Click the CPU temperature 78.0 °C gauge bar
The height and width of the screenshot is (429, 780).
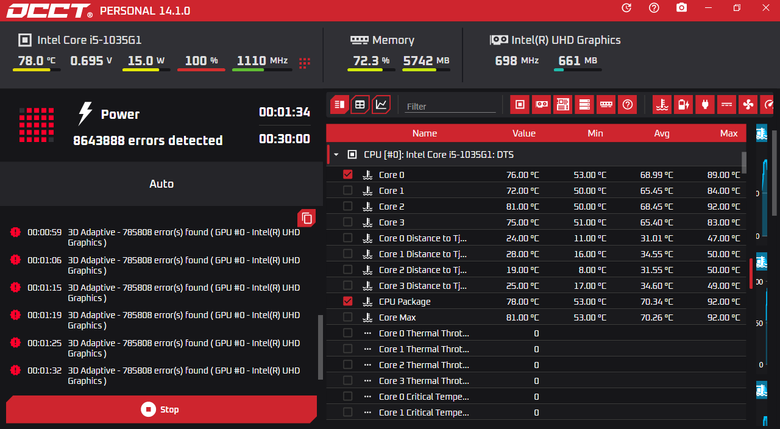[36, 70]
